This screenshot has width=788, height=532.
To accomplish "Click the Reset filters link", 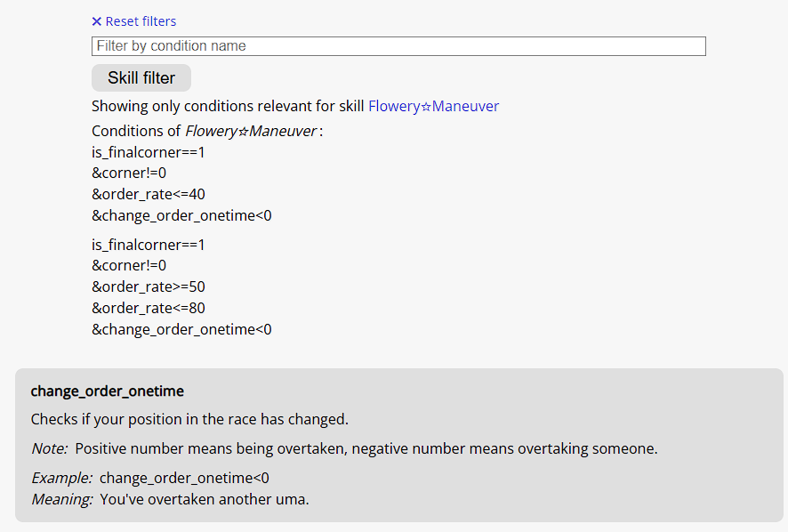I will [134, 21].
